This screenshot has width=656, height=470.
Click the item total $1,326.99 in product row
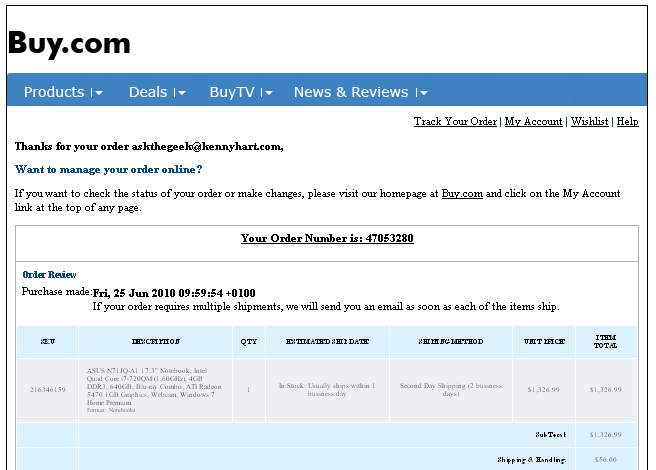tap(606, 390)
